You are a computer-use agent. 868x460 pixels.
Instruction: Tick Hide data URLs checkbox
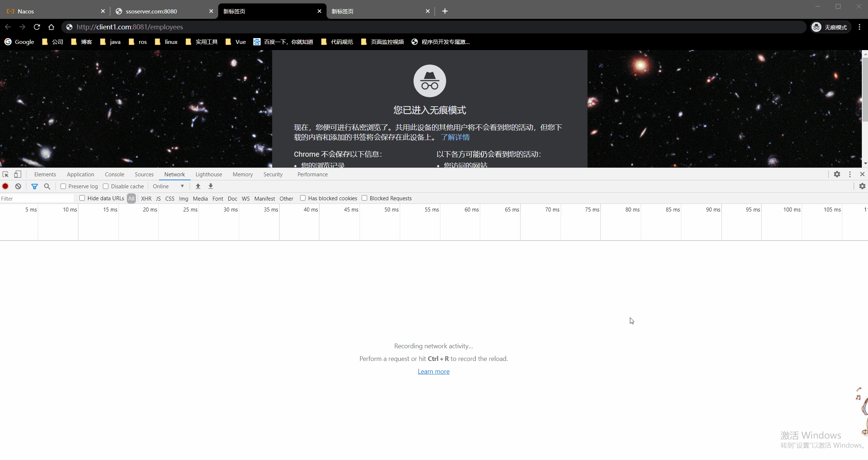82,198
